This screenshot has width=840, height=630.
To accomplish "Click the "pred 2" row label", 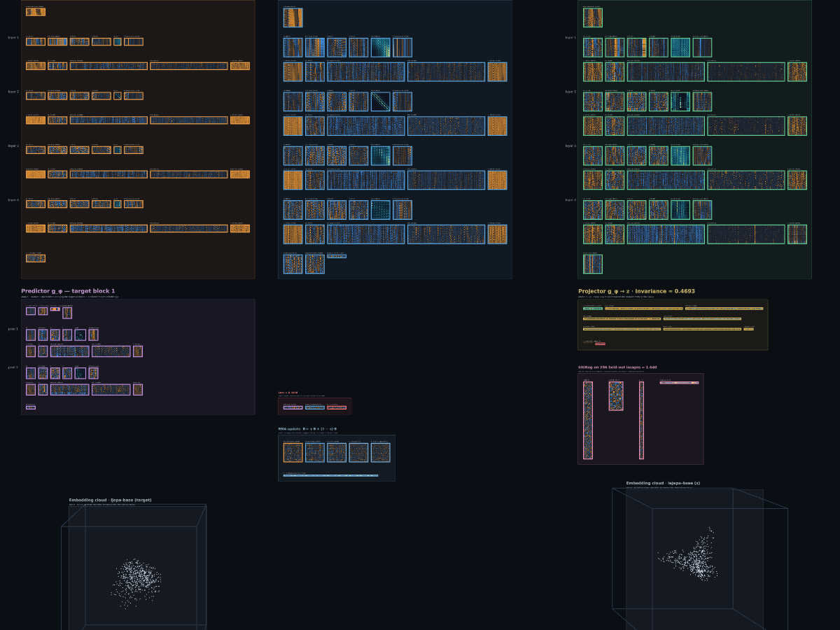I will tap(13, 367).
